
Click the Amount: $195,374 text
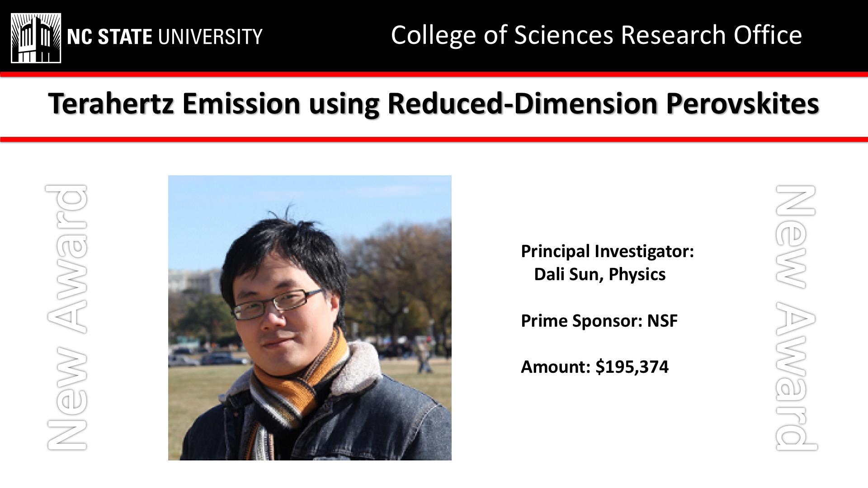[x=594, y=366]
